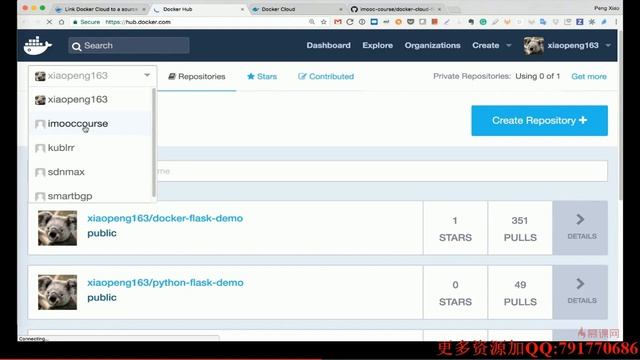
Task: Click the xiaopeng163 avatar in navbar
Action: coord(533,45)
